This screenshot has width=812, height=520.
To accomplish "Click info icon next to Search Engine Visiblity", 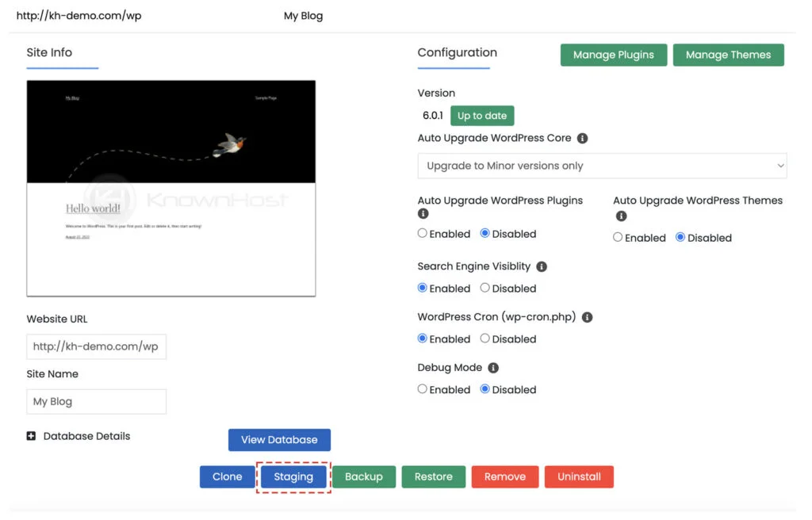I will [x=542, y=266].
